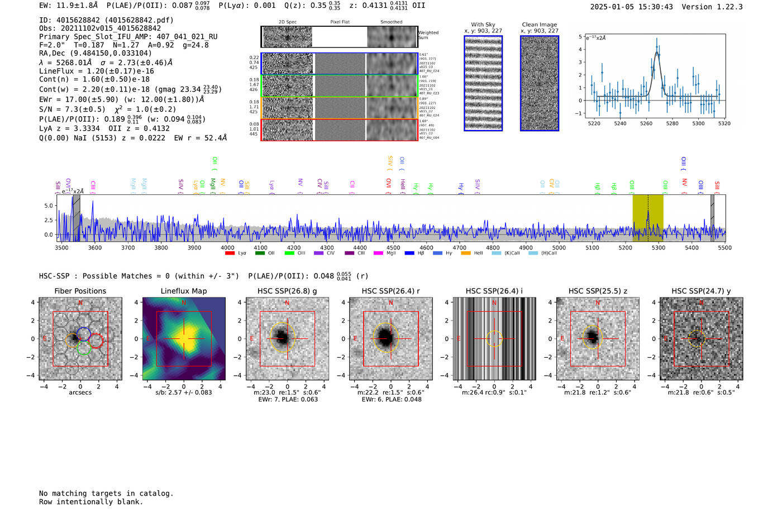Image resolution: width=782 pixels, height=532 pixels.
Task: Open the HSC SSP(26.4) r image
Action: tap(391, 339)
